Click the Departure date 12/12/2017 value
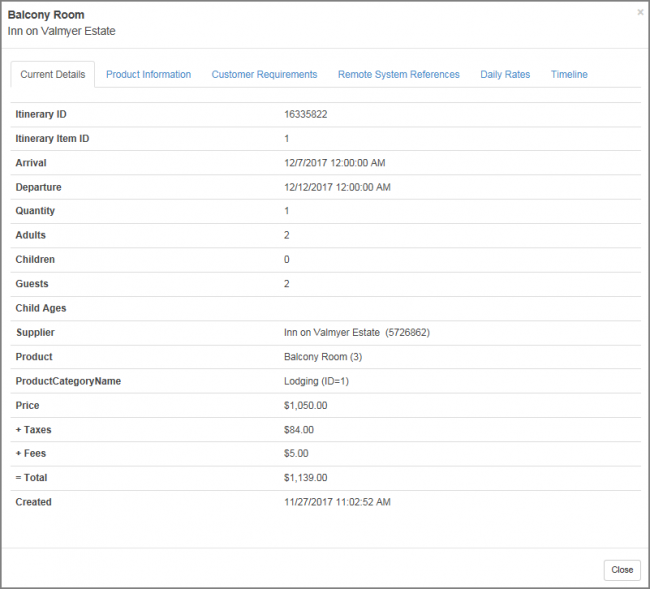 point(337,187)
